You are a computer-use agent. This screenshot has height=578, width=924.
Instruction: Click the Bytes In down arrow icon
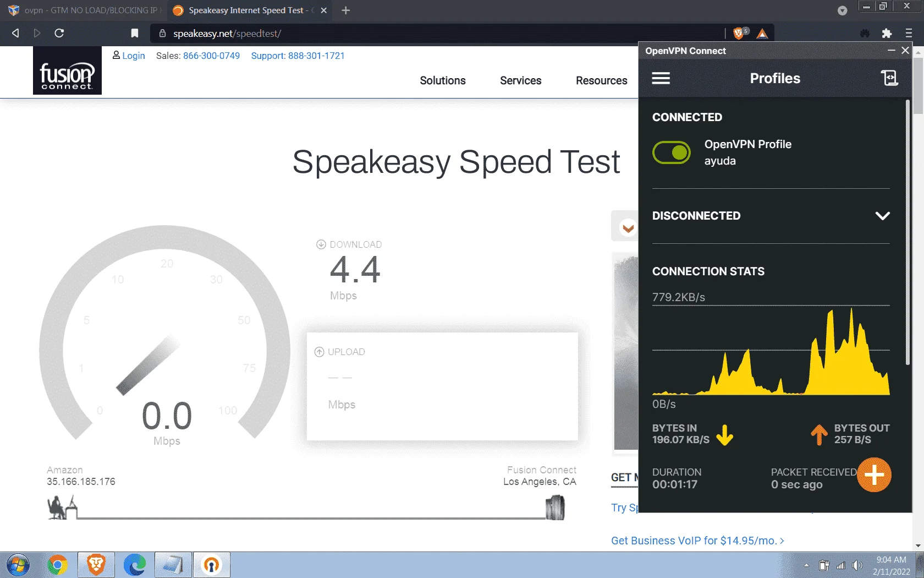click(725, 435)
